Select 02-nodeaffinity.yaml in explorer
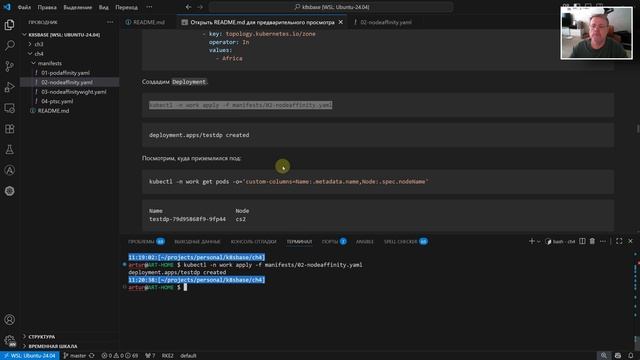The height and width of the screenshot is (360, 640). pyautogui.click(x=67, y=82)
